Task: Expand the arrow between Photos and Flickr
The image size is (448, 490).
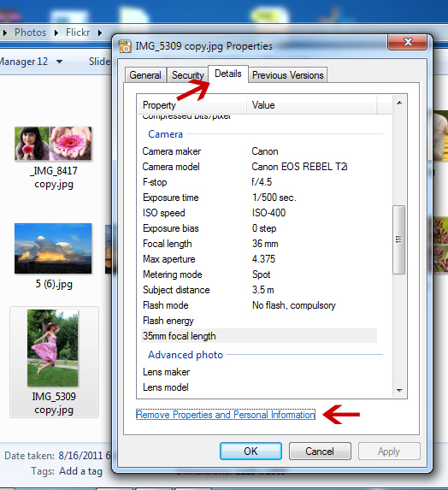Action: [x=56, y=32]
